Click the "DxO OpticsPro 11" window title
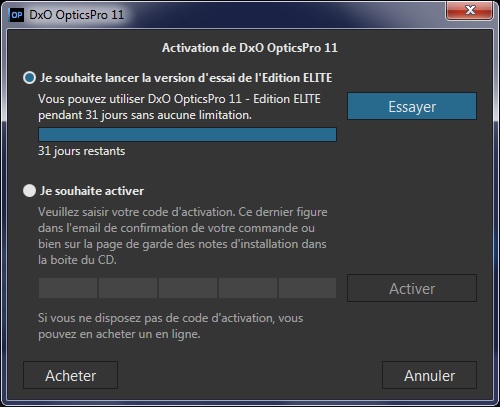Viewport: 500px width, 407px height. (x=76, y=15)
